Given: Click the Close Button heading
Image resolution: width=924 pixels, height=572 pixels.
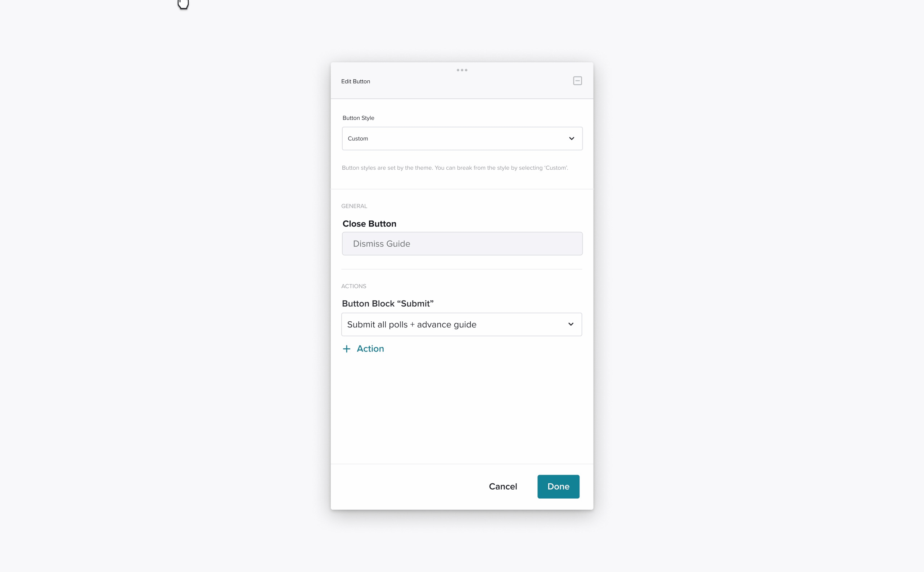Looking at the screenshot, I should [369, 224].
